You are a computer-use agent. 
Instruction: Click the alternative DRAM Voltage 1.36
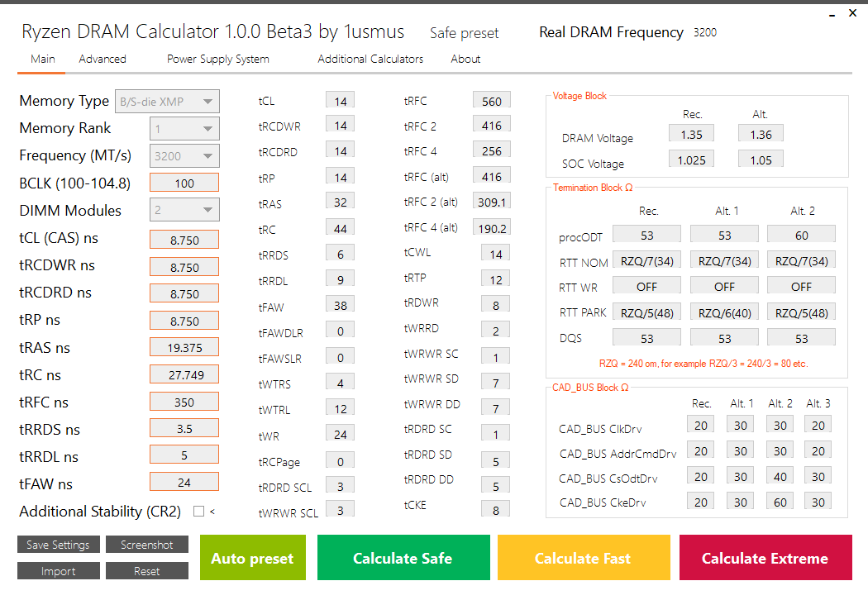(761, 134)
